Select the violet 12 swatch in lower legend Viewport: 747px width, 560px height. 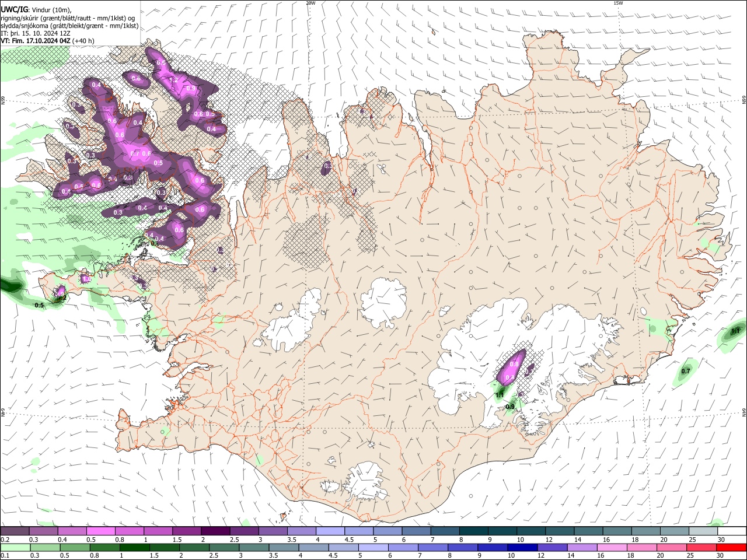(552, 547)
